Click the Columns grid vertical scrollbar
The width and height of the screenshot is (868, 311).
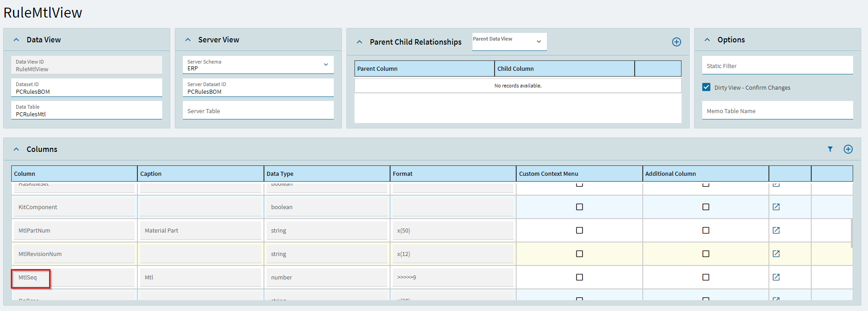[851, 233]
